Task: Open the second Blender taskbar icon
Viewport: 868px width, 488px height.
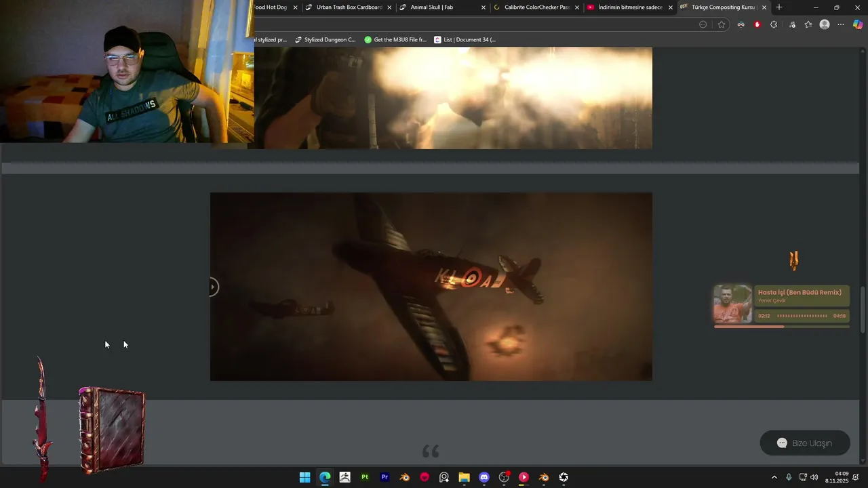Action: coord(544,477)
